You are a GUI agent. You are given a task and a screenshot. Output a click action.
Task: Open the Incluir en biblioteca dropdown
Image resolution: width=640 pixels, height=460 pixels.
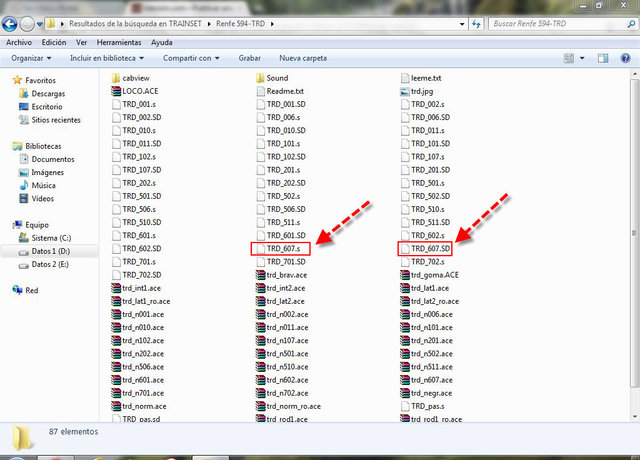[109, 58]
